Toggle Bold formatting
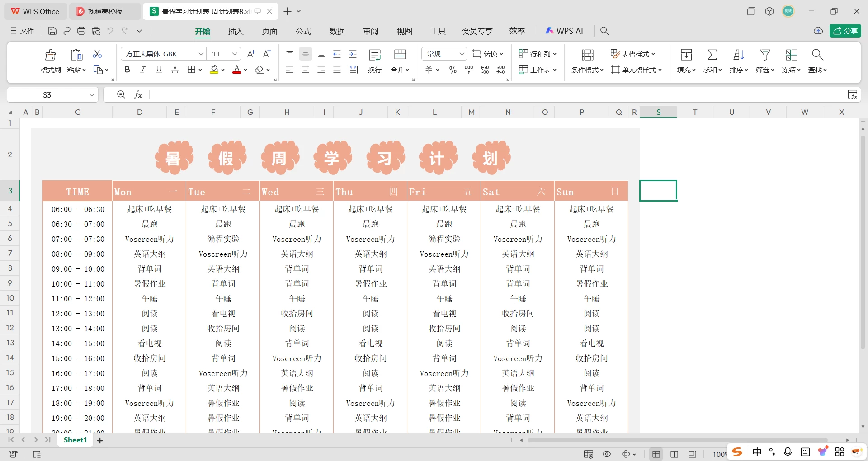 (x=127, y=70)
